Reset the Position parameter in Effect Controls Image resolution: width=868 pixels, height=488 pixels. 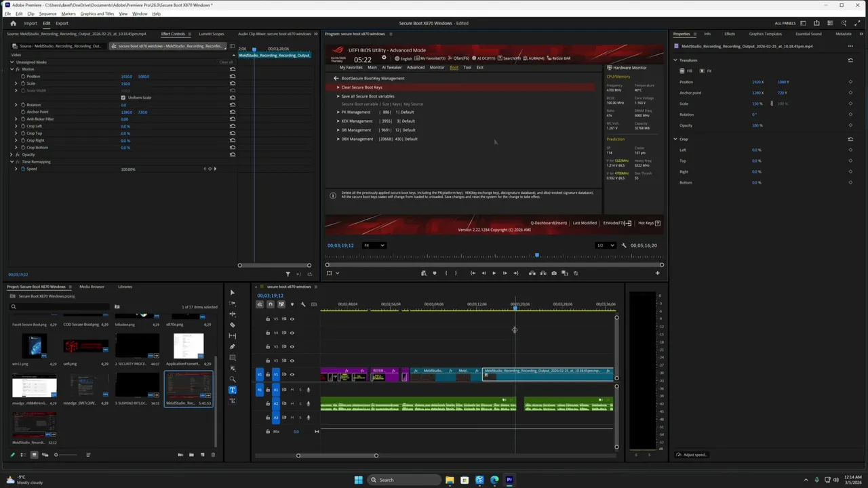point(232,77)
